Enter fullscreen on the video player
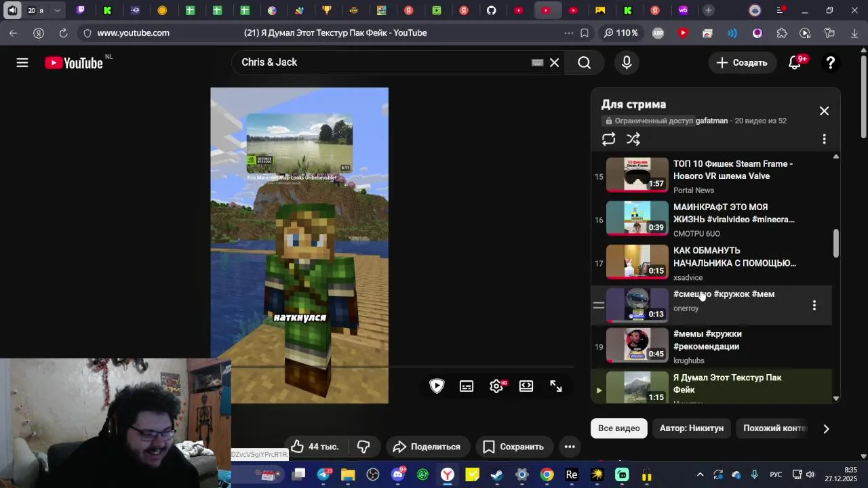The image size is (868, 488). (556, 386)
